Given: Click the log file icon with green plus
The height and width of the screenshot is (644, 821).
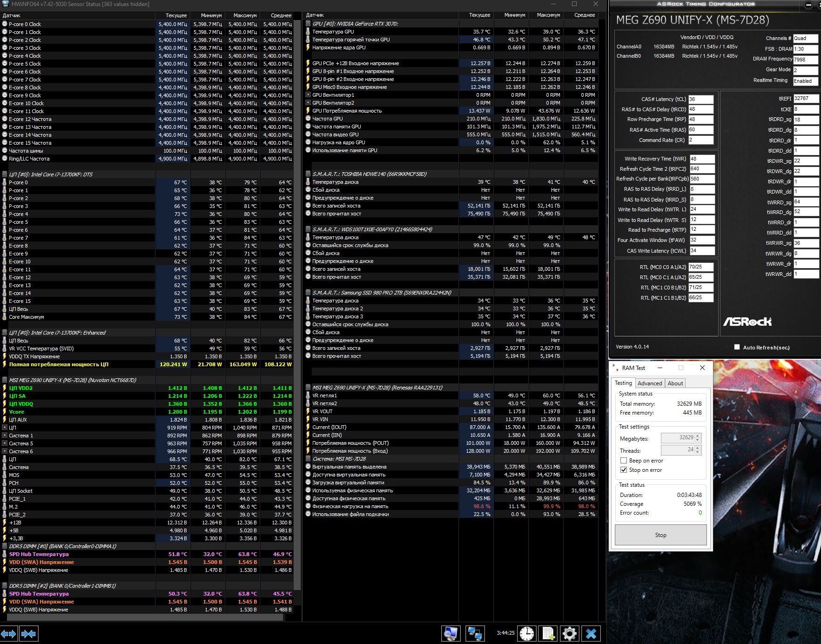Looking at the screenshot, I should pyautogui.click(x=548, y=633).
